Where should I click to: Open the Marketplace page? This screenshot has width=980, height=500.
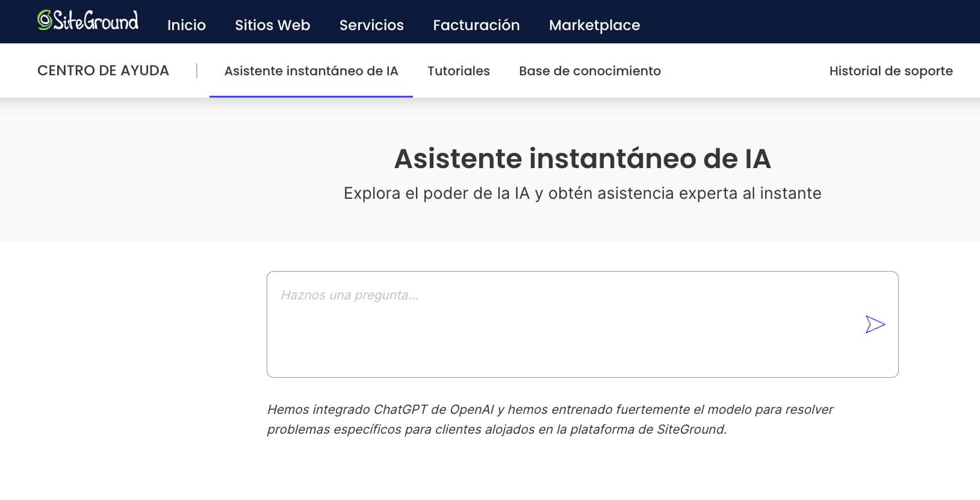pos(595,25)
